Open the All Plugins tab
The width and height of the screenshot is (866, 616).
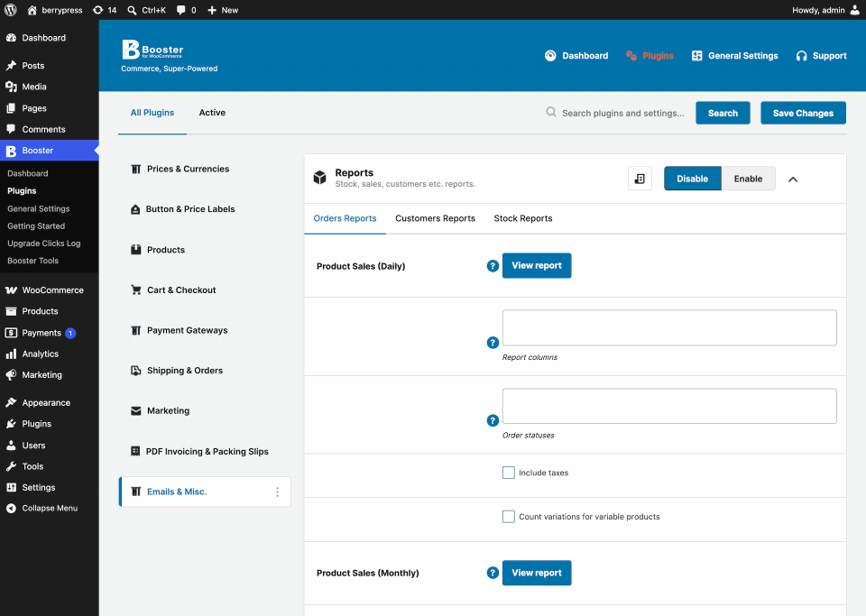pos(152,113)
